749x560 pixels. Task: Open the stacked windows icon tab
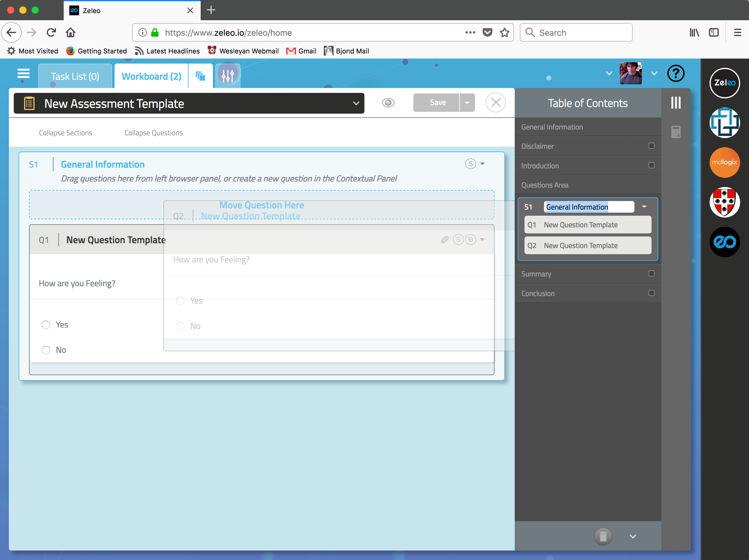point(200,76)
